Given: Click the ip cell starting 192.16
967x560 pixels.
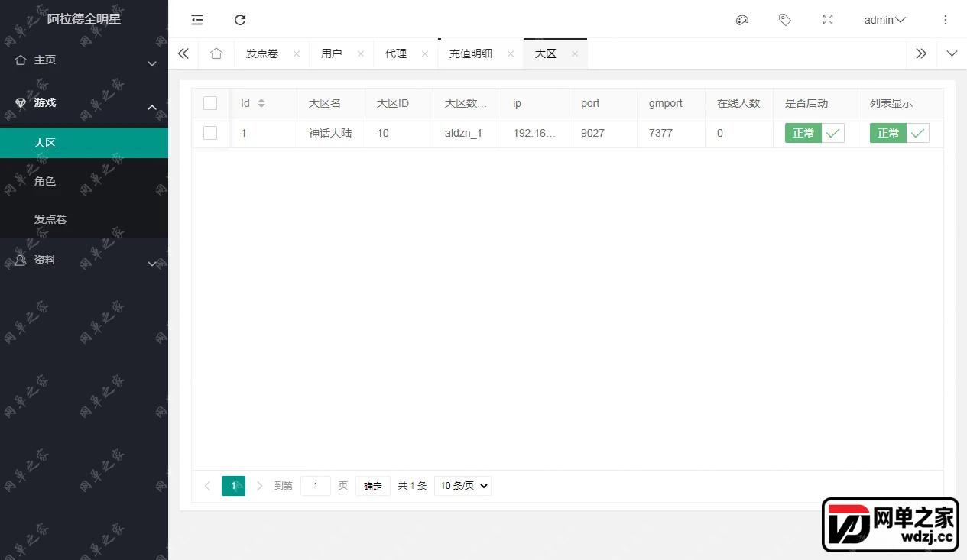Looking at the screenshot, I should coord(535,133).
